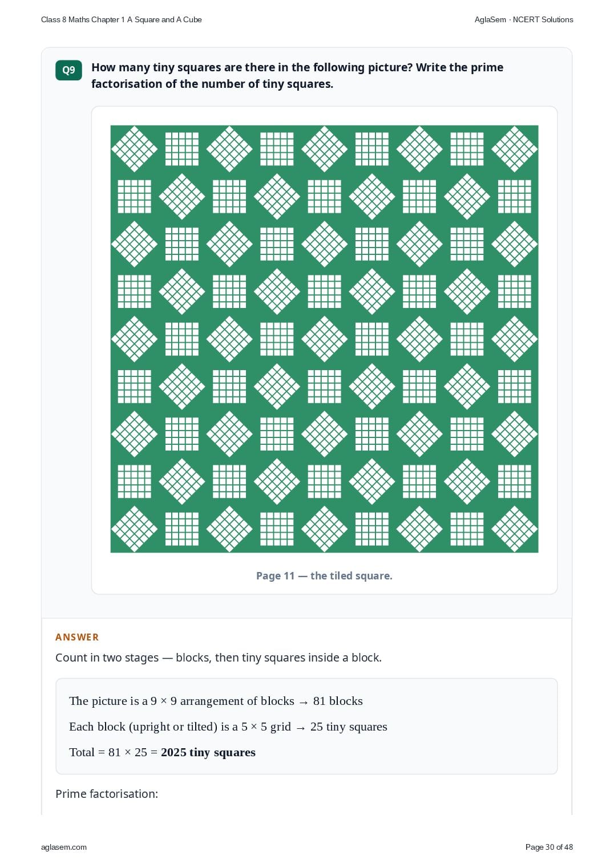Click 'factorisation of the number of tiny squares' line
This screenshot has height=868, width=614.
(x=212, y=84)
